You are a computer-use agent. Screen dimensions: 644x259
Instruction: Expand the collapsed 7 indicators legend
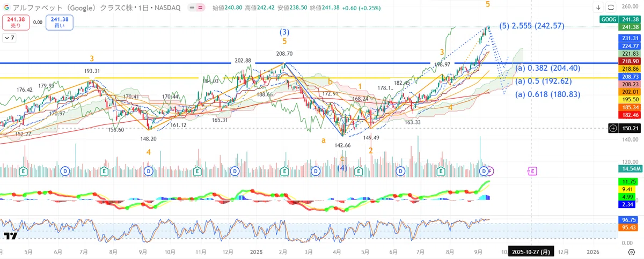9,38
